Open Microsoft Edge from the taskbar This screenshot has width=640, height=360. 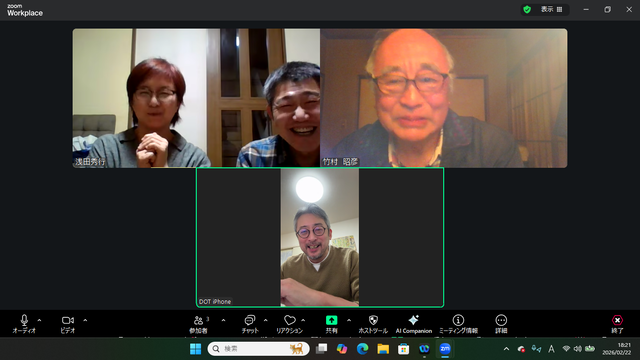coord(362,349)
